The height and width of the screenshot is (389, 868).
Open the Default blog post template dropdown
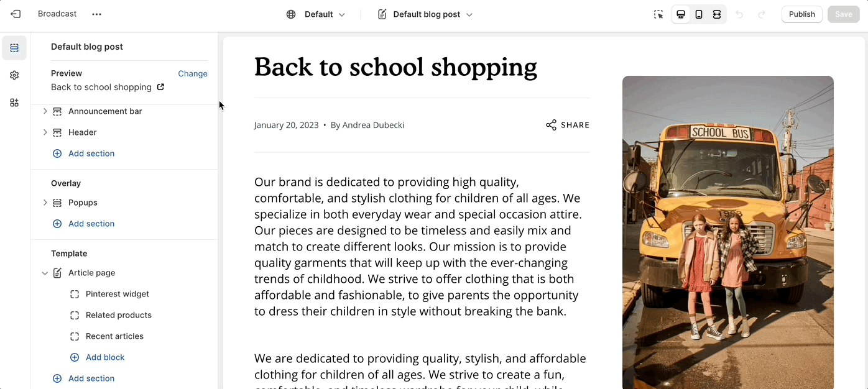tap(425, 14)
